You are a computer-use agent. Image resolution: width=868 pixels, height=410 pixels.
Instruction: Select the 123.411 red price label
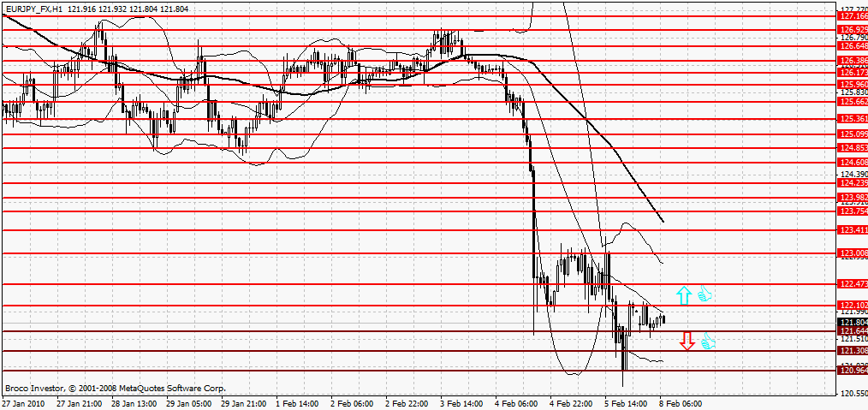click(x=853, y=229)
